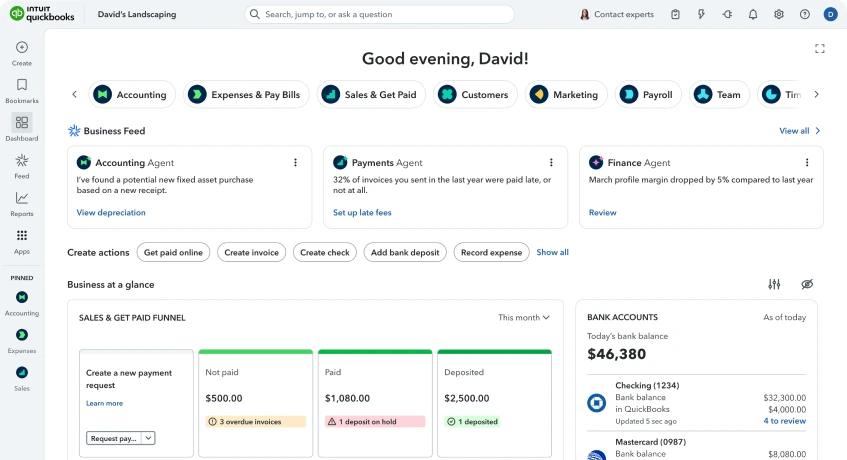Click the Show all link
Image resolution: width=847 pixels, height=460 pixels.
pyautogui.click(x=553, y=252)
